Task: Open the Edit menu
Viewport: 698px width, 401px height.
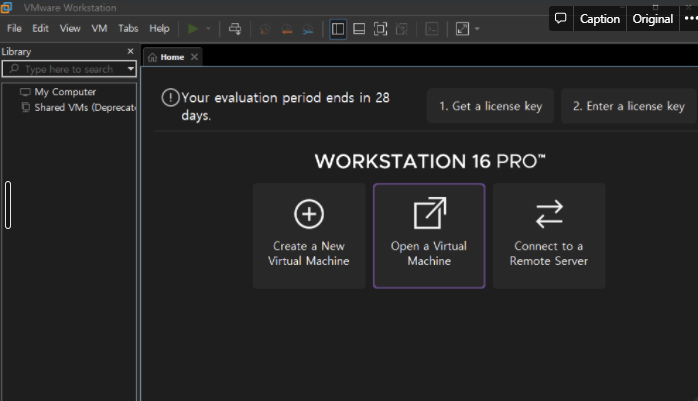Action: 40,28
